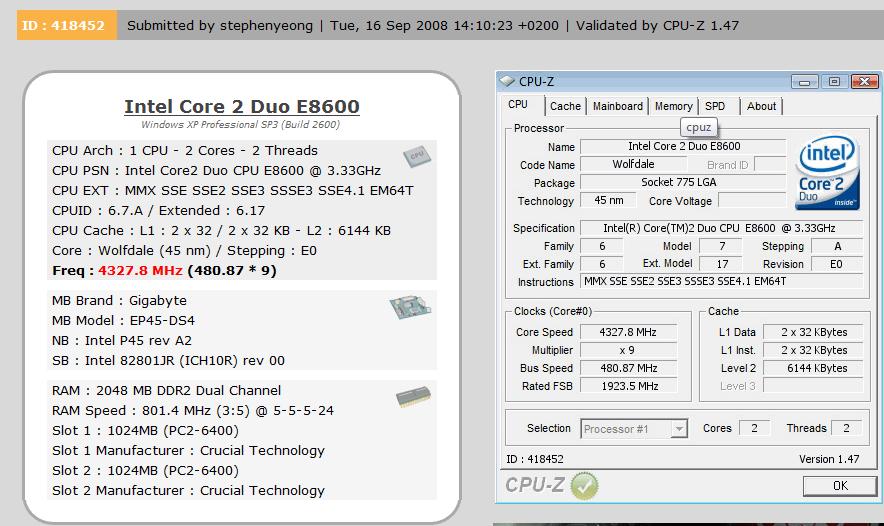The height and width of the screenshot is (526, 884).
Task: Click the Rated FSB value 1923.5 MHz
Action: pos(628,387)
